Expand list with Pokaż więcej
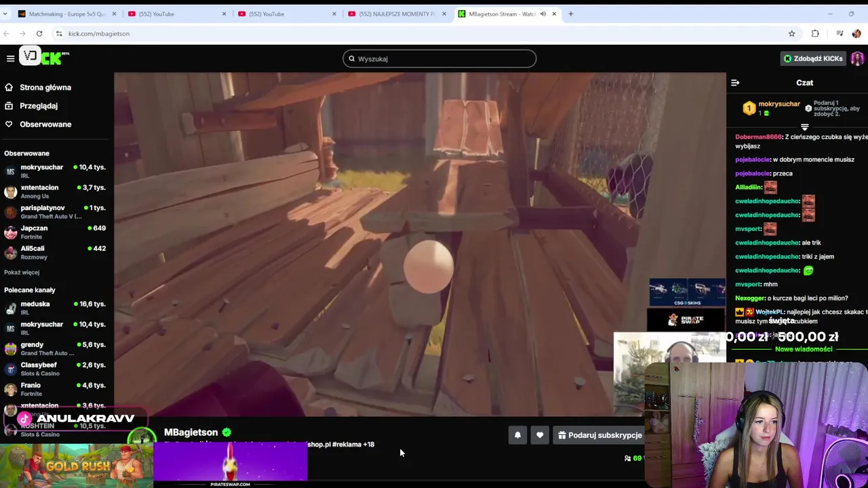The height and width of the screenshot is (488, 868). (22, 272)
